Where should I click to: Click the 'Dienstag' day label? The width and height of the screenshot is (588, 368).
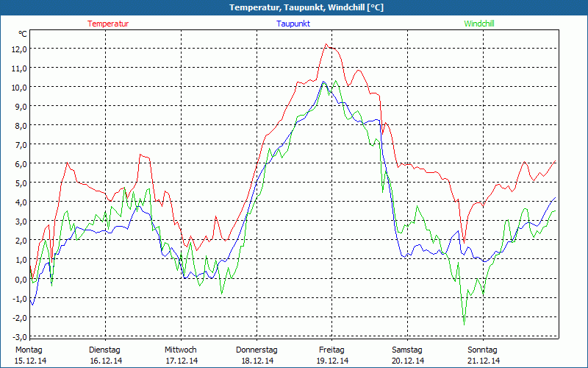104,350
